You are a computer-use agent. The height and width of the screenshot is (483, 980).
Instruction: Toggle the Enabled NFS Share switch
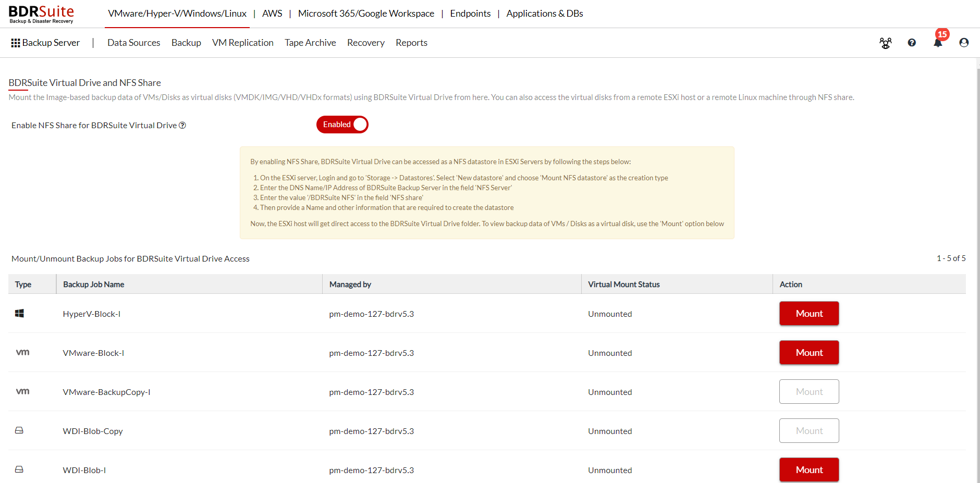coord(342,125)
